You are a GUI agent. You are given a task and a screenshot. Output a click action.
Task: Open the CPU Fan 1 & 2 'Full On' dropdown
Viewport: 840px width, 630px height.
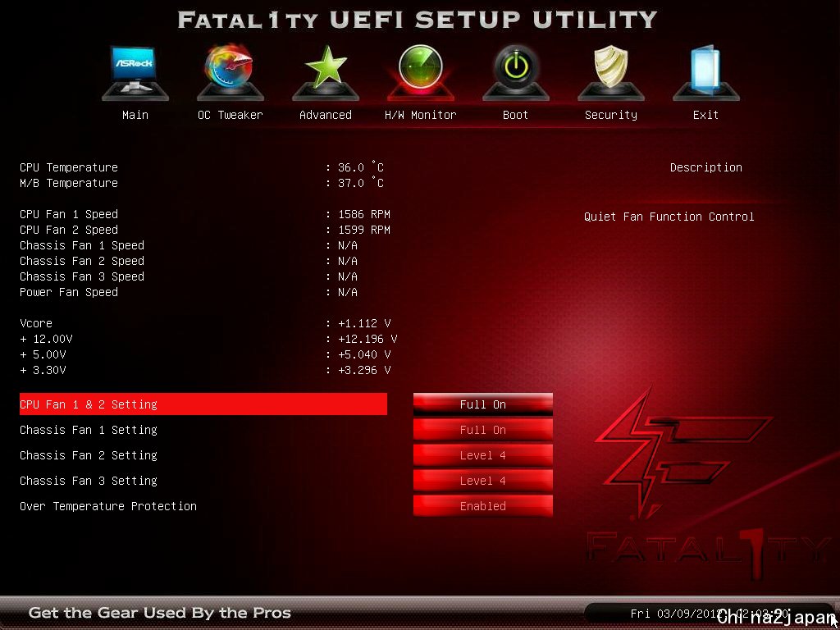coord(482,404)
